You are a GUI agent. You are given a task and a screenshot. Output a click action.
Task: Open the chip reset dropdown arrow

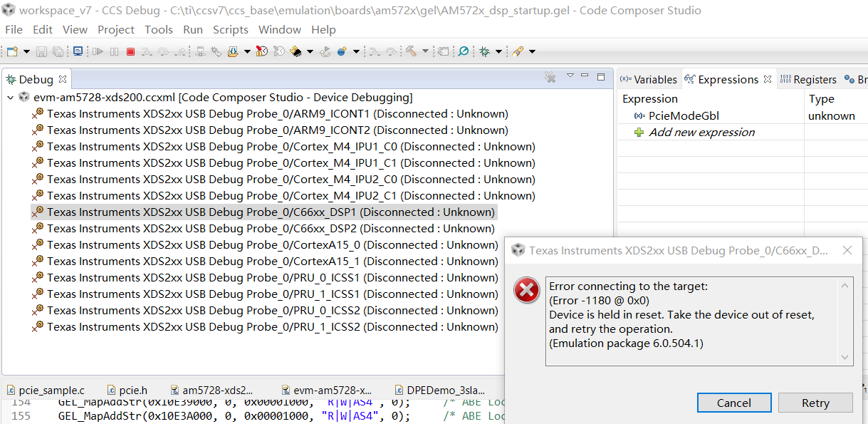[x=310, y=51]
